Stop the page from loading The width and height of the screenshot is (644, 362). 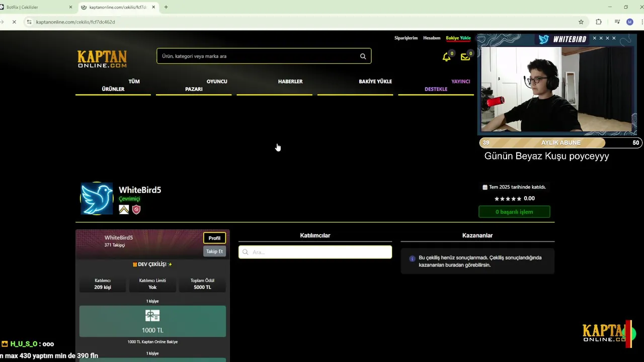click(14, 22)
